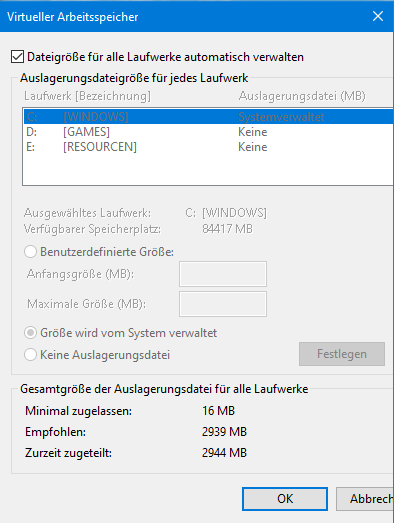Image resolution: width=394 pixels, height=523 pixels.
Task: Click the Keine value for drive D
Action: (x=253, y=132)
